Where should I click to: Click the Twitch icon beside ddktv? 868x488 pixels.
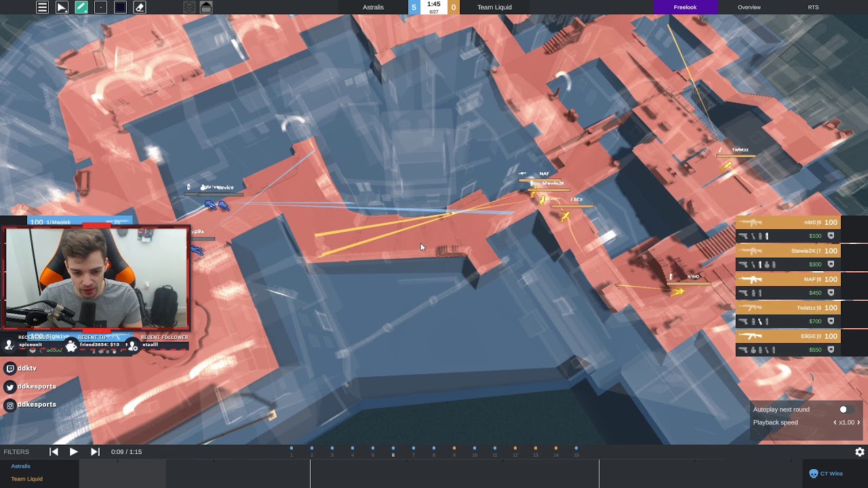coord(10,368)
